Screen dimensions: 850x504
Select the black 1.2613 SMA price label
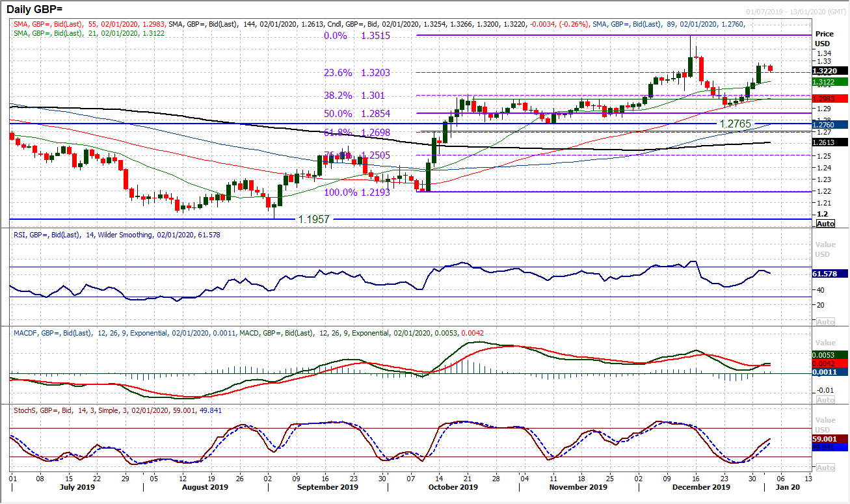click(x=830, y=142)
